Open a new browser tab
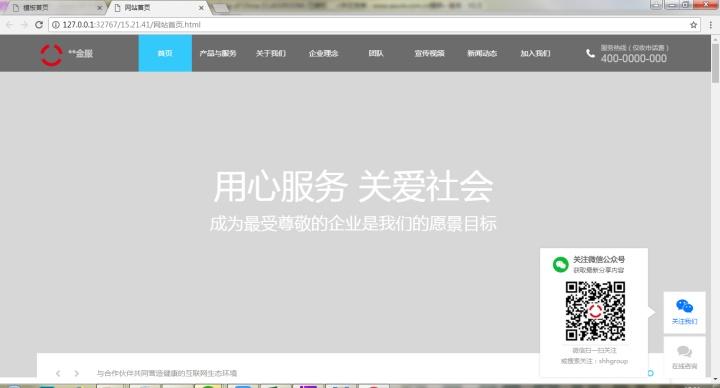The height and width of the screenshot is (388, 720). click(x=221, y=8)
